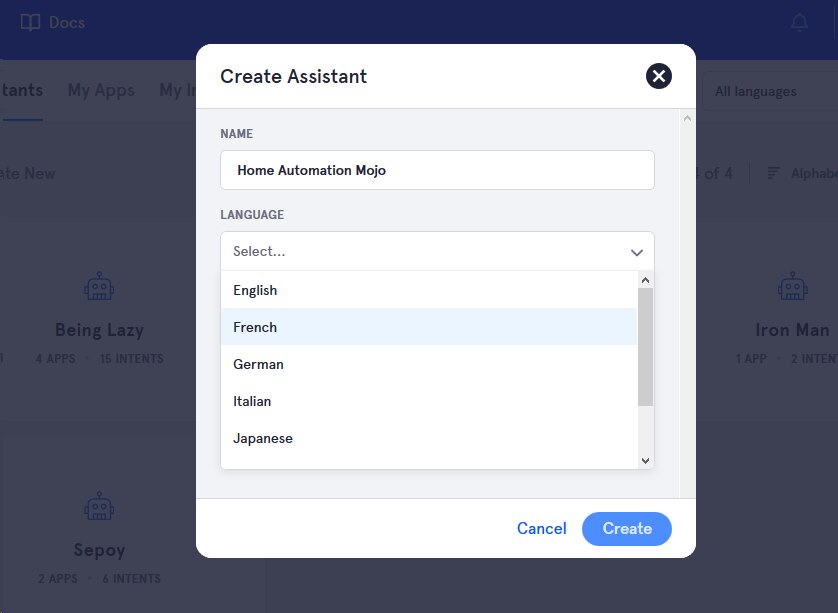The height and width of the screenshot is (613, 838).
Task: Click the Create button
Action: [x=627, y=529]
